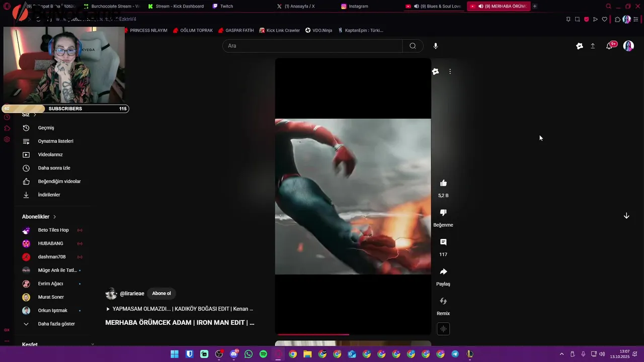Open the VDO.Ninja bookmark
644x362 pixels.
[318, 30]
